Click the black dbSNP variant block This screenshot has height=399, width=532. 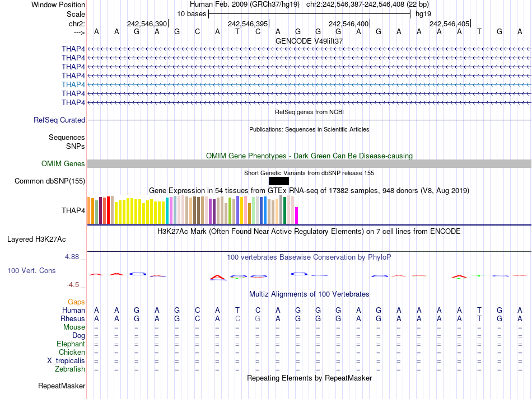coord(278,181)
